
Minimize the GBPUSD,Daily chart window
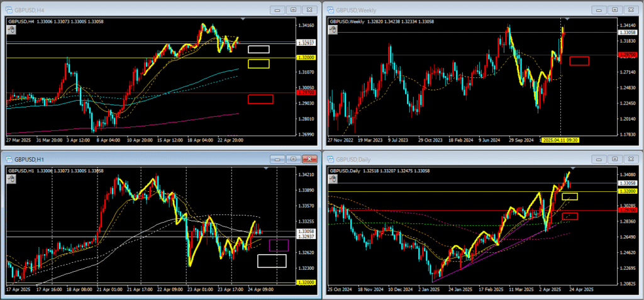(599, 159)
